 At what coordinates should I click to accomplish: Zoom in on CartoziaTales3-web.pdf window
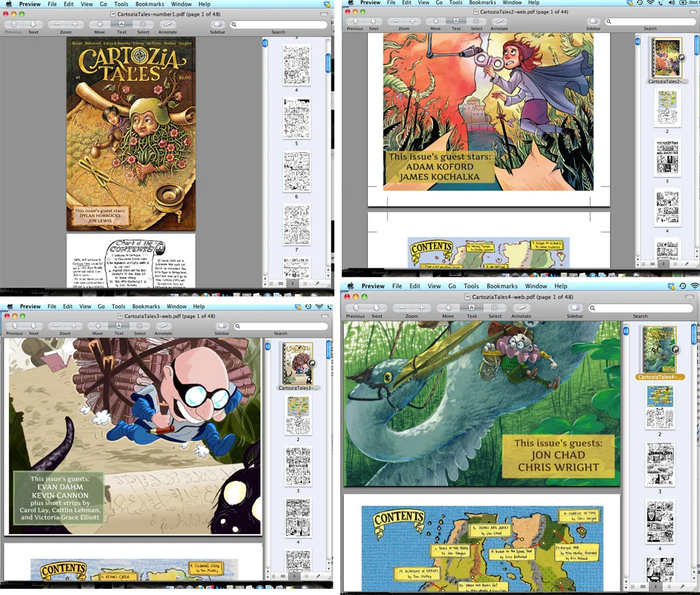[x=73, y=326]
